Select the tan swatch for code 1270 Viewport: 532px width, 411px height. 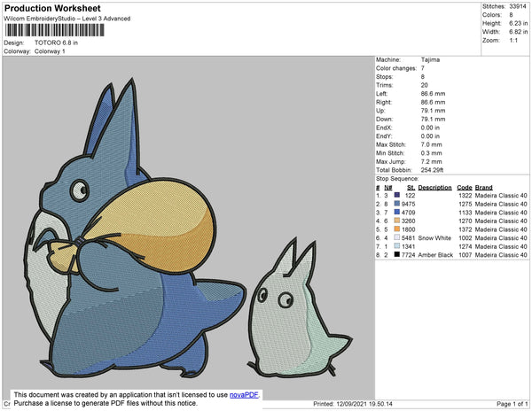pyautogui.click(x=396, y=221)
